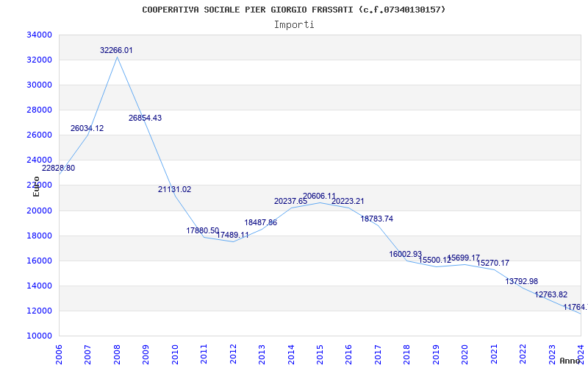Viewport: 588px width, 368px height.
Task: Click the x-axis year 2019
Action: [436, 354]
